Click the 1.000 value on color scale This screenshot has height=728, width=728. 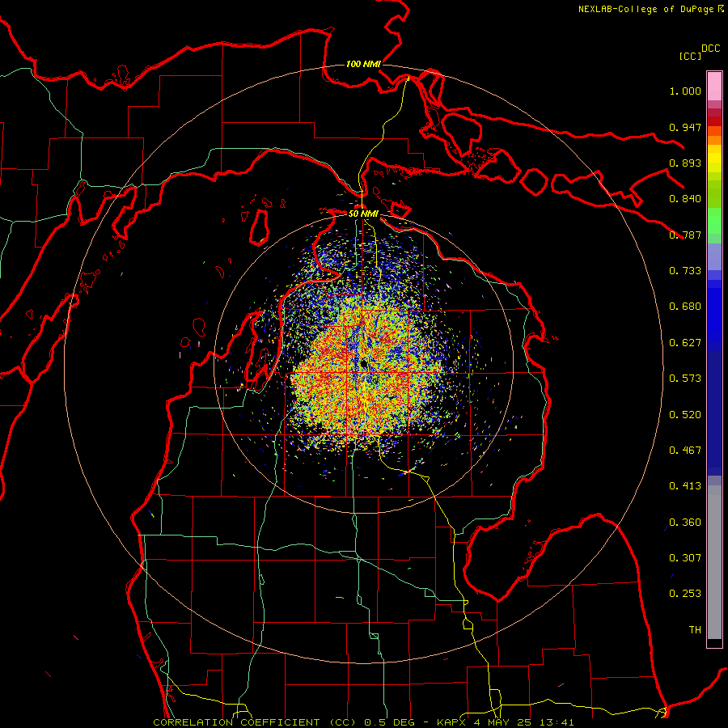pos(685,91)
